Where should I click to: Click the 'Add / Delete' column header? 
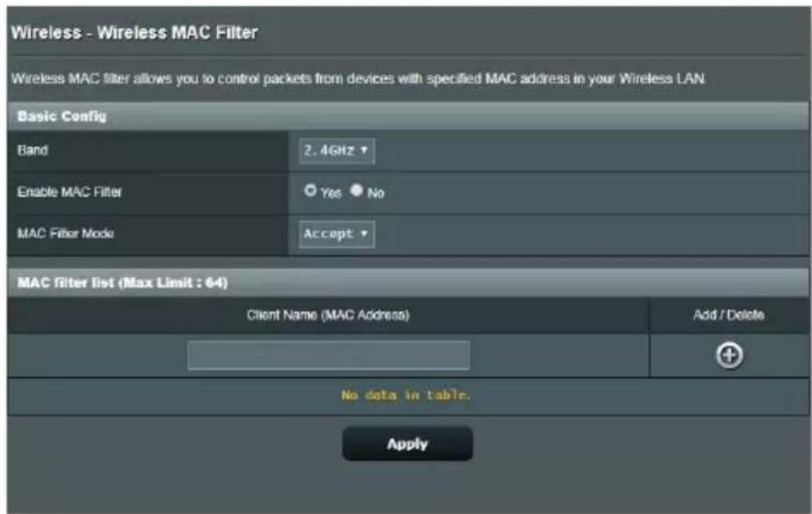click(729, 315)
